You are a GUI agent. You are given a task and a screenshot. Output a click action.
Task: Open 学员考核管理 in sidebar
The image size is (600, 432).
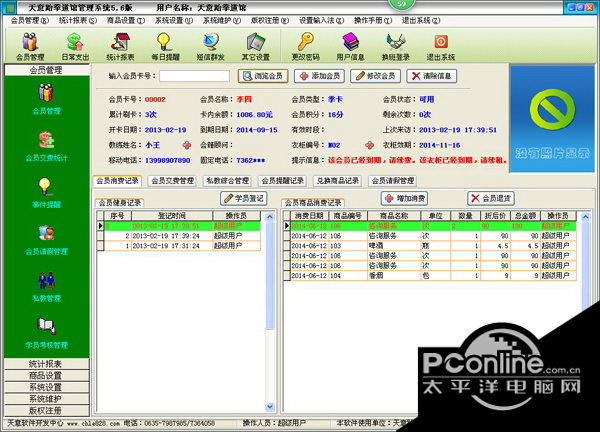point(46,333)
